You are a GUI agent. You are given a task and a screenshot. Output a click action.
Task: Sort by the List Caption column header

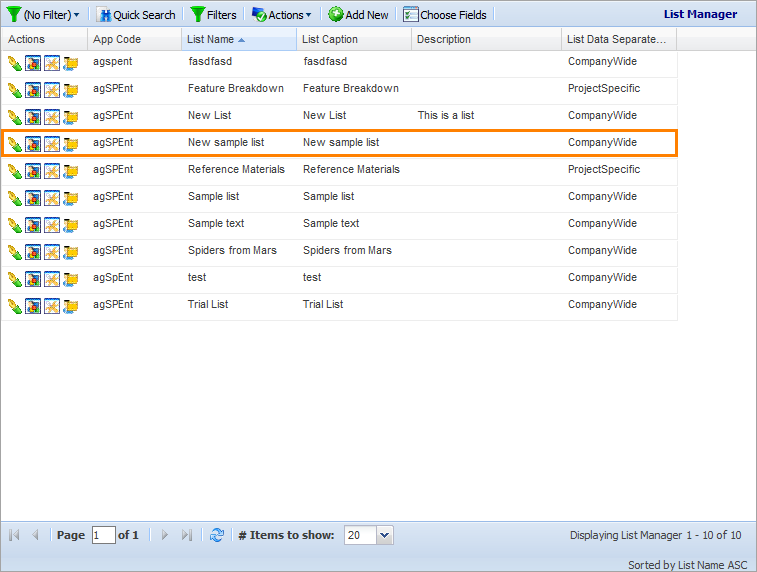point(354,39)
